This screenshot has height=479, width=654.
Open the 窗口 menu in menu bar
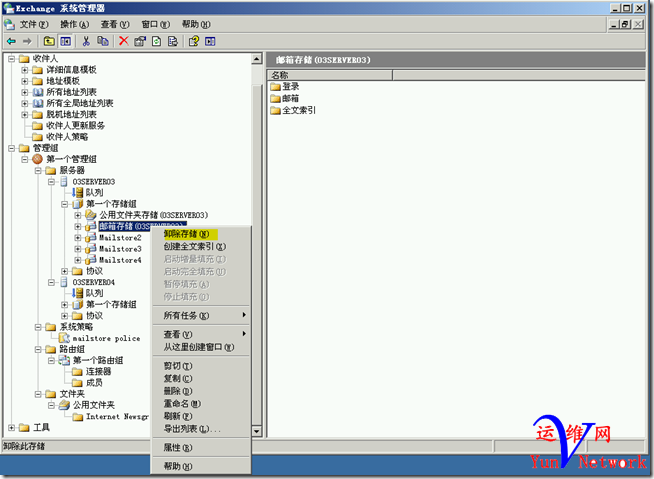click(x=156, y=24)
